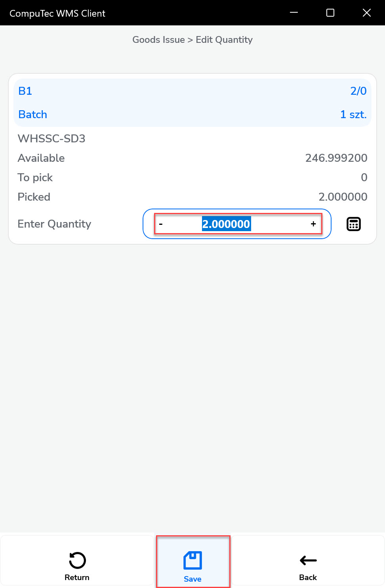Select the WHSSC-SD3 batch code
385x588 pixels.
[x=51, y=139]
